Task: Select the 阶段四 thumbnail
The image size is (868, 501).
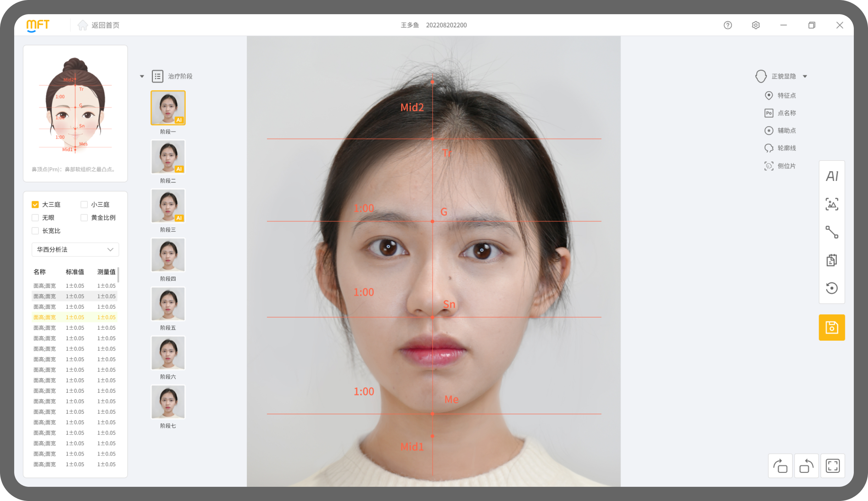Action: [168, 255]
